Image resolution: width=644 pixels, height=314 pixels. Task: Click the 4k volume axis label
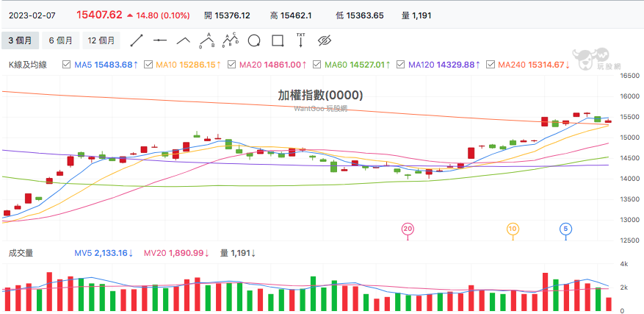[x=623, y=263]
